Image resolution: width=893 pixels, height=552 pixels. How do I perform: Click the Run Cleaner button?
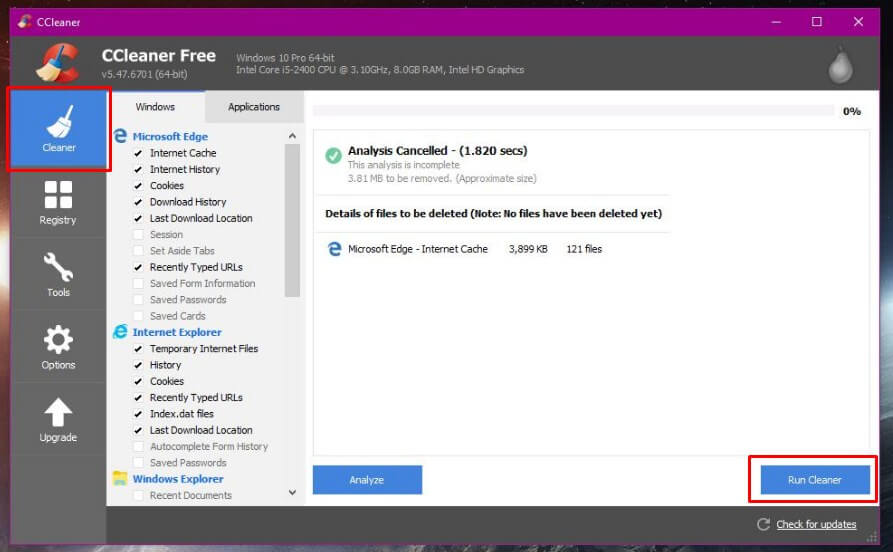click(814, 480)
